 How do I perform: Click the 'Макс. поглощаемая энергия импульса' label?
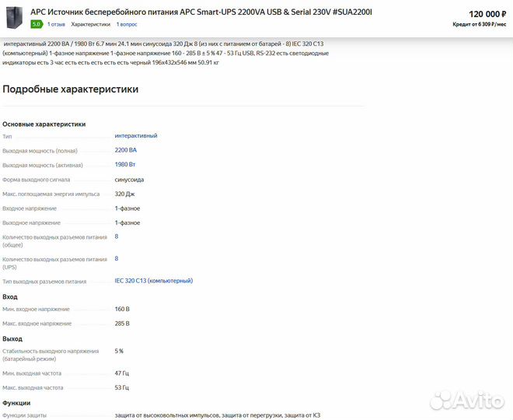[x=51, y=194]
